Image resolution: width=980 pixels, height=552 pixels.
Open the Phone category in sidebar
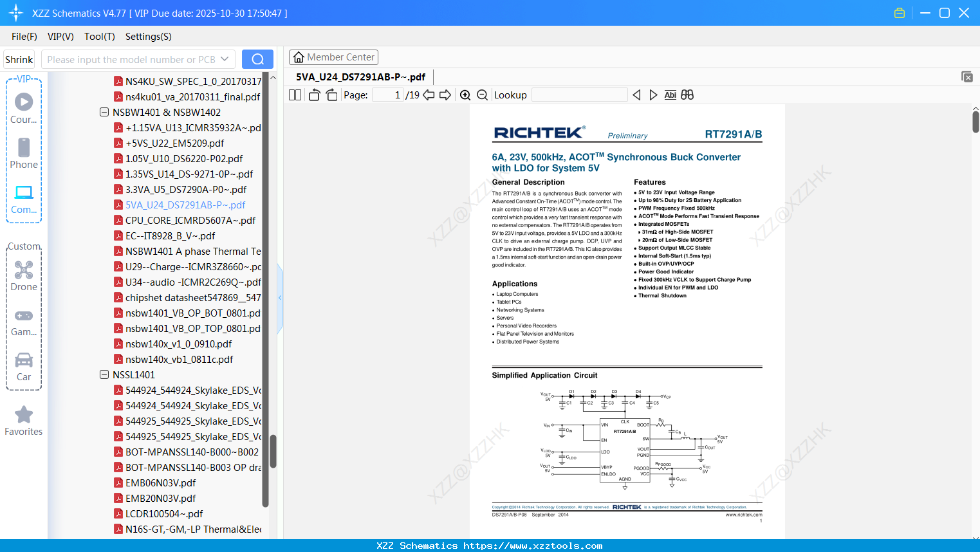(24, 153)
